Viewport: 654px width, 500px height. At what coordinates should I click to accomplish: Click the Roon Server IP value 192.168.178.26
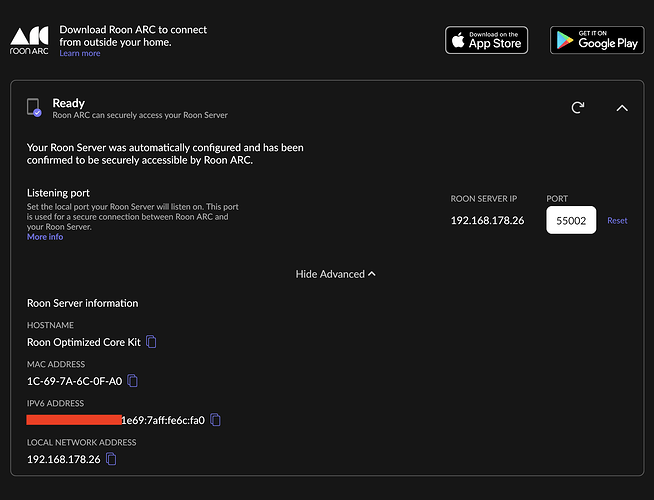coord(487,220)
